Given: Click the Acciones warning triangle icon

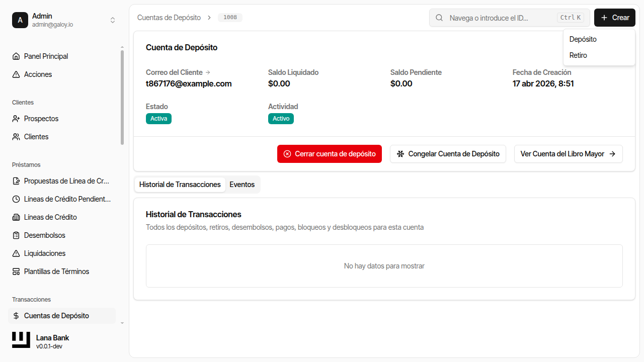Looking at the screenshot, I should tap(16, 74).
